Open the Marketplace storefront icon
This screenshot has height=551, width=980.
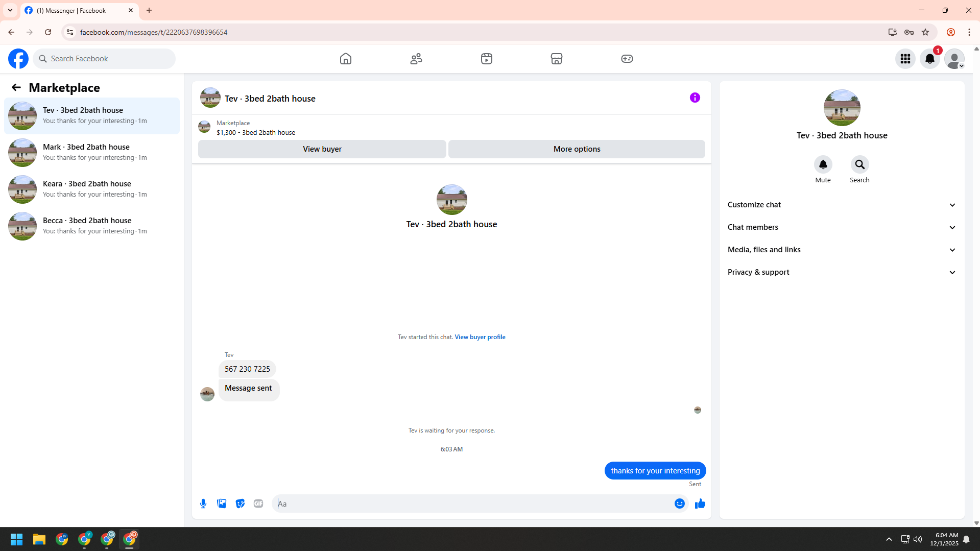tap(557, 59)
